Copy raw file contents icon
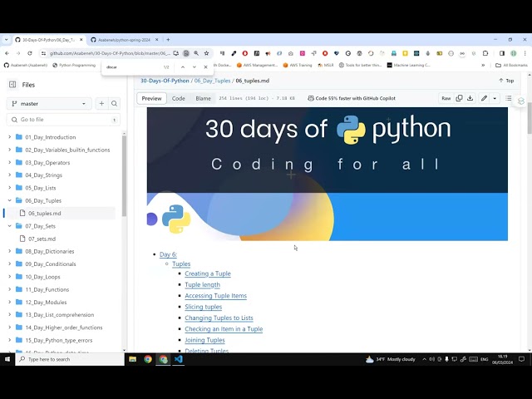Screen dimensions: 532x399 (x=459, y=98)
